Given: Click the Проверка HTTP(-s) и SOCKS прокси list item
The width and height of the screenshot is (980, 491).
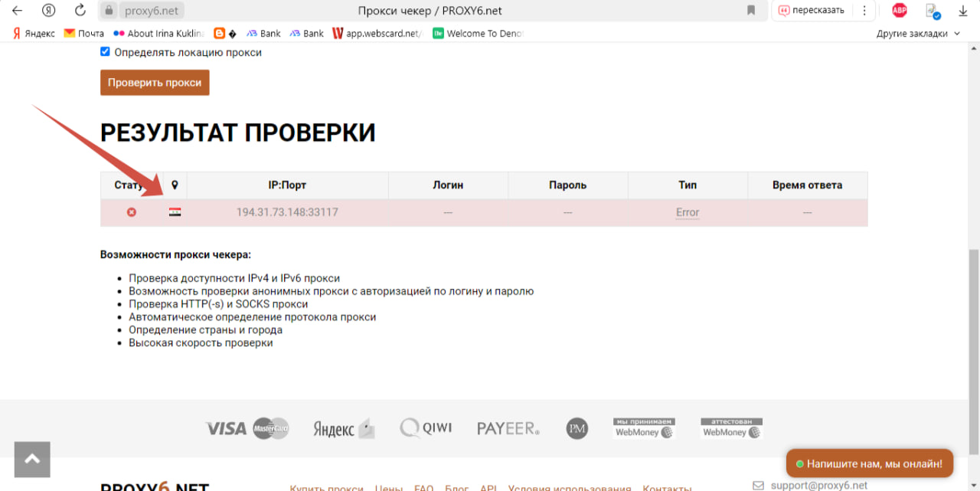Looking at the screenshot, I should tap(218, 304).
